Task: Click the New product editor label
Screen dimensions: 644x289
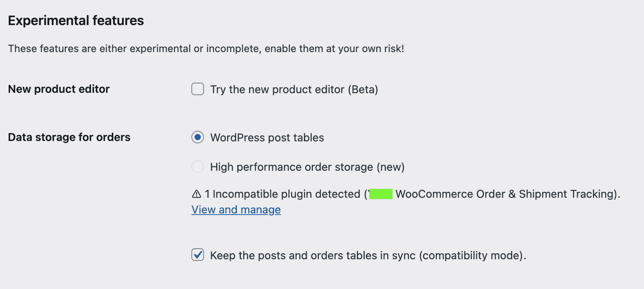Action: click(x=58, y=89)
